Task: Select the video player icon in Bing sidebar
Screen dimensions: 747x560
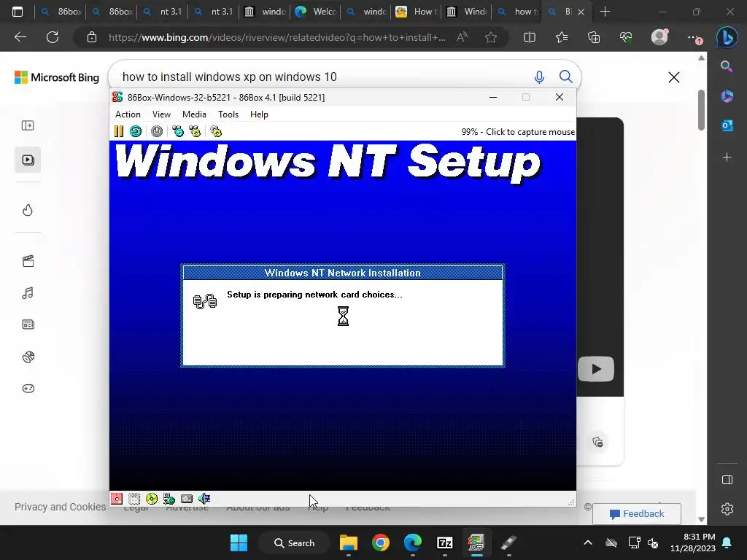Action: [28, 160]
